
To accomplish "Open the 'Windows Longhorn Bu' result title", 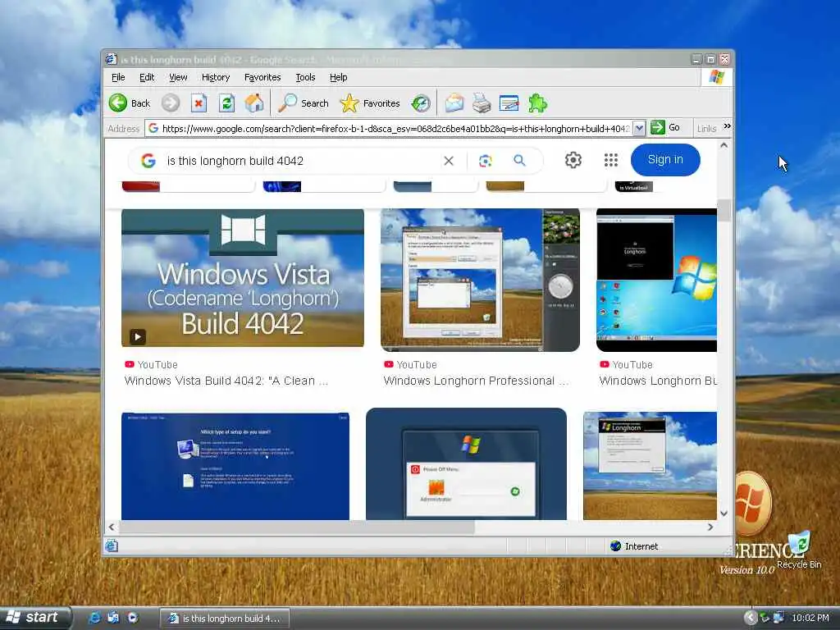I will [x=658, y=381].
